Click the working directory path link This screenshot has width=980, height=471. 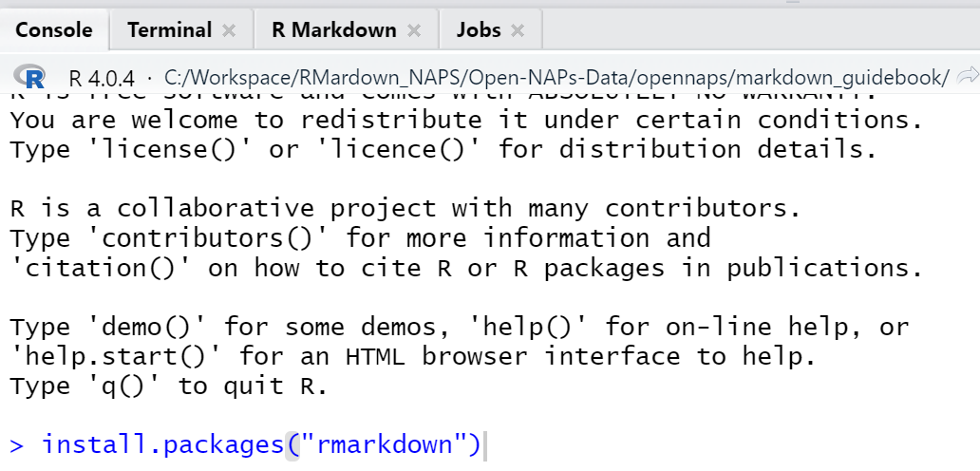(x=556, y=78)
